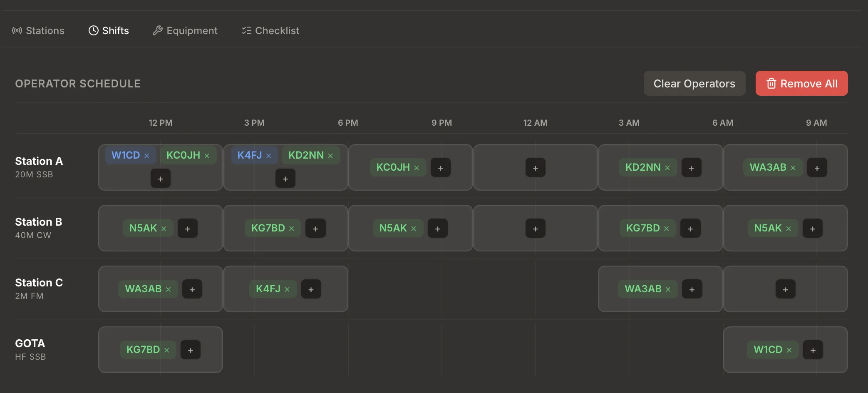
Task: Select the Shifts tab
Action: [x=109, y=30]
